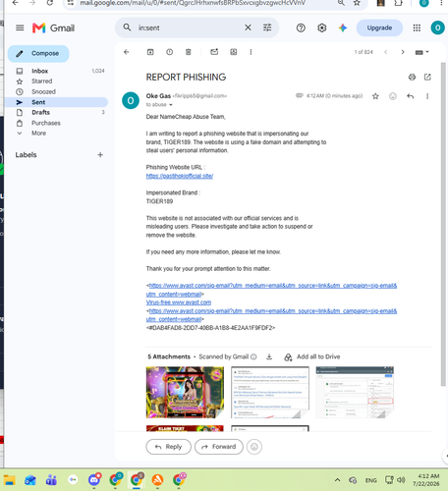Go to the older message arrow

(403, 52)
